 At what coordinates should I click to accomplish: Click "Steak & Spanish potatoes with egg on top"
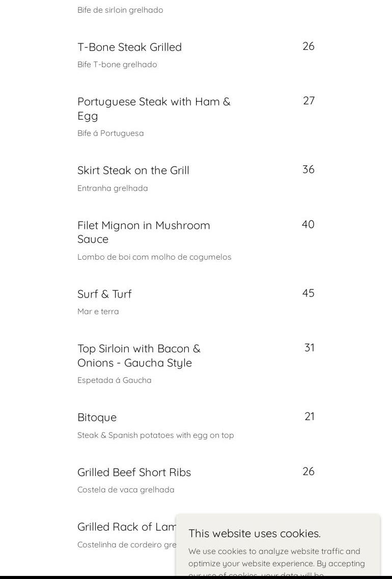pyautogui.click(x=155, y=435)
